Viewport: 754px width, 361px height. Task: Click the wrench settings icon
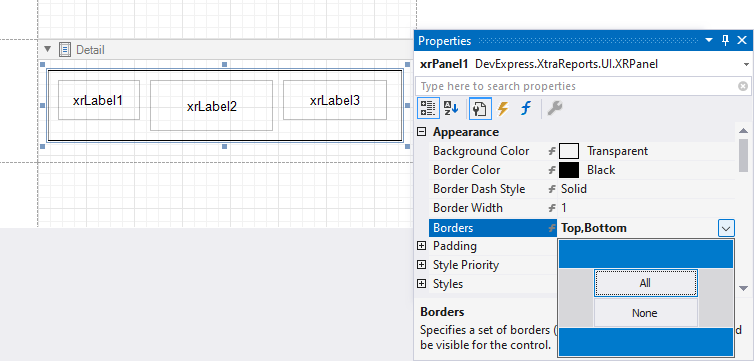[x=554, y=109]
